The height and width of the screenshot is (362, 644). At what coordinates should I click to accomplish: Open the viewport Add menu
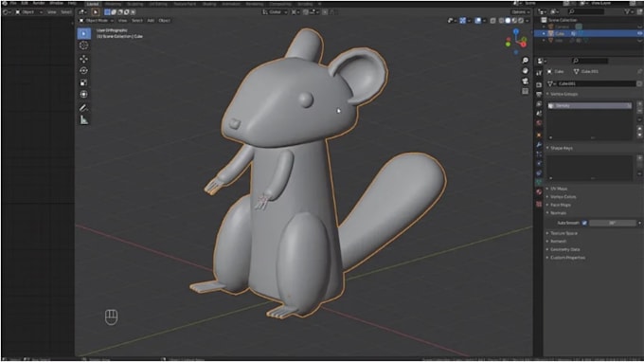(151, 21)
